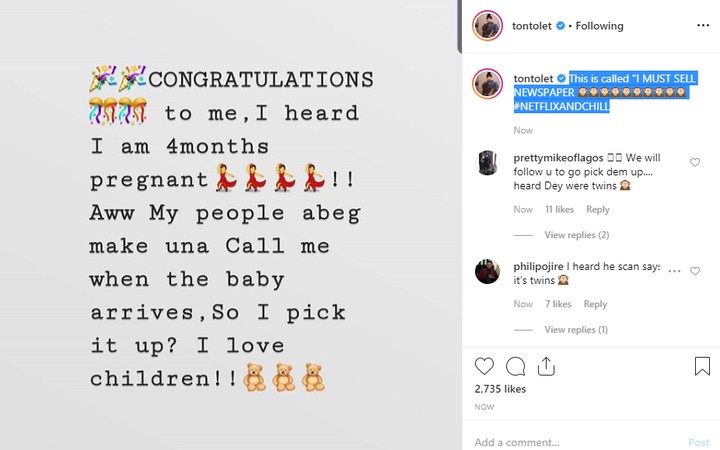The height and width of the screenshot is (450, 720).
Task: Show the 11 likes on the comment
Action: [559, 210]
